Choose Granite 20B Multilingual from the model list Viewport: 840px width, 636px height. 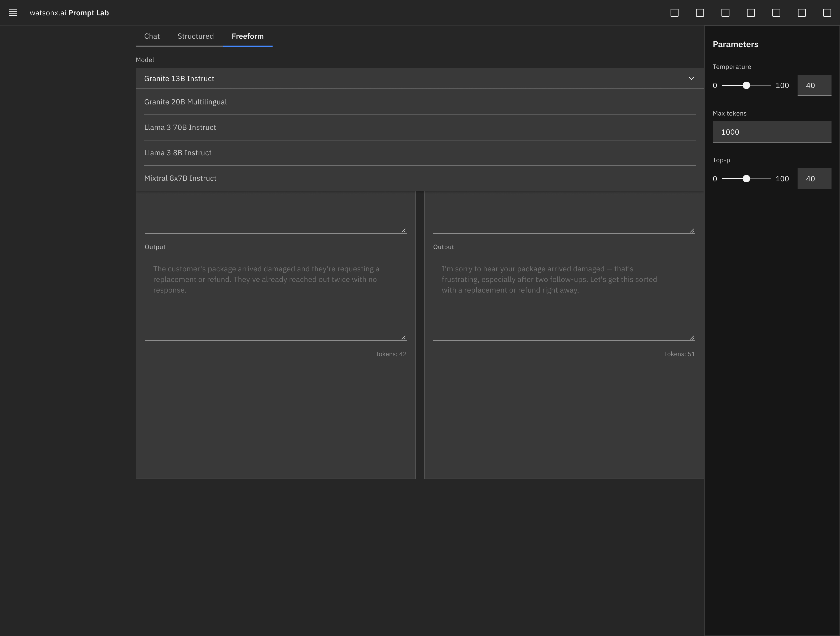pos(420,102)
